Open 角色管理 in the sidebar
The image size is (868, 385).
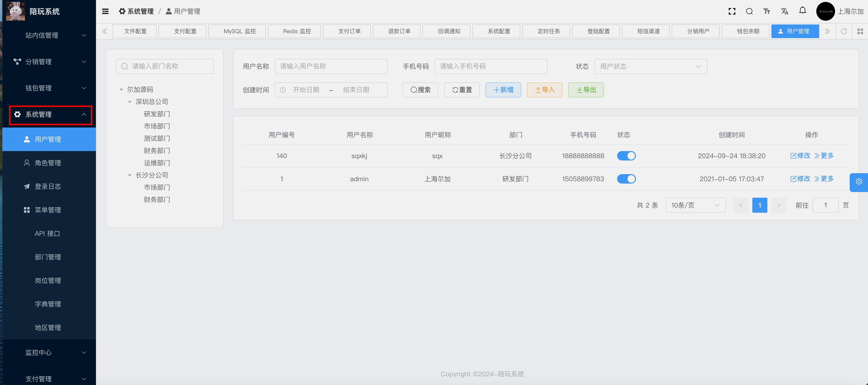49,163
